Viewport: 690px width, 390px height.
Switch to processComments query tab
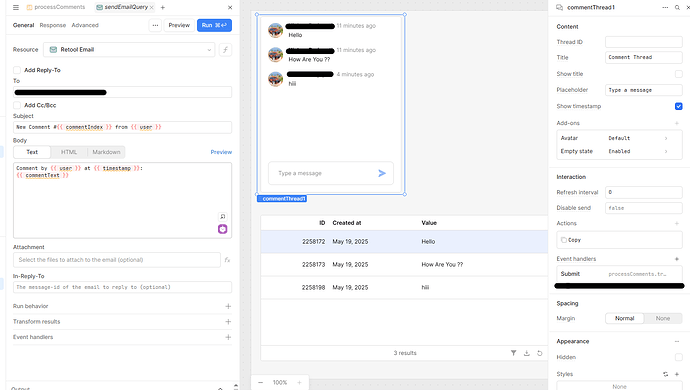point(56,7)
